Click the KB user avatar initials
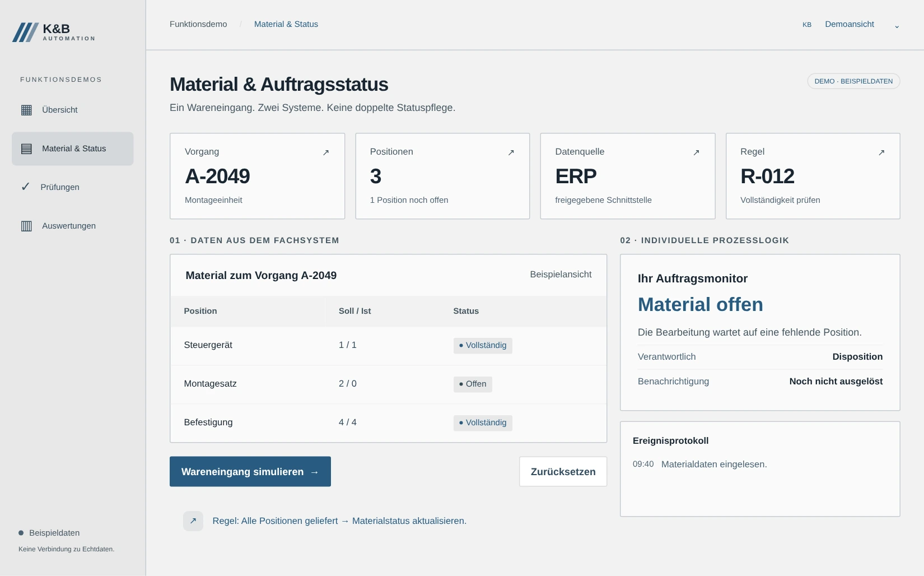Screen dimensions: 924x576 click(x=807, y=25)
